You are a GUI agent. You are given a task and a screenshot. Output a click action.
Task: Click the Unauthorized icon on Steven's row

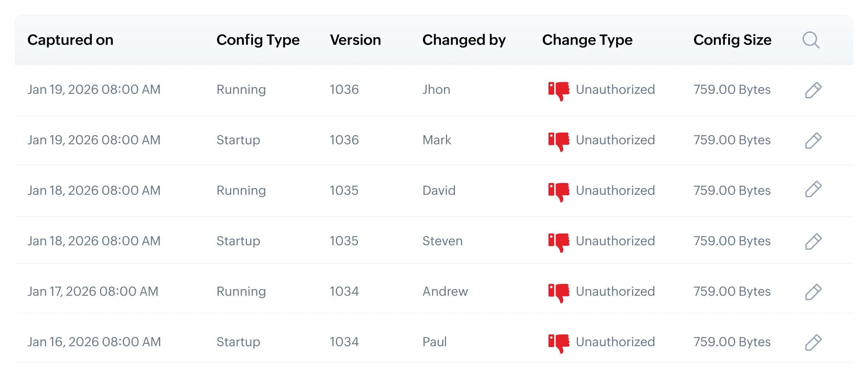(x=558, y=241)
